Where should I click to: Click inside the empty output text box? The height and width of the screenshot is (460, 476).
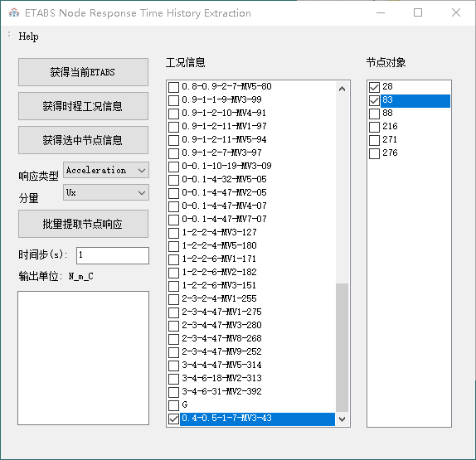(83, 358)
